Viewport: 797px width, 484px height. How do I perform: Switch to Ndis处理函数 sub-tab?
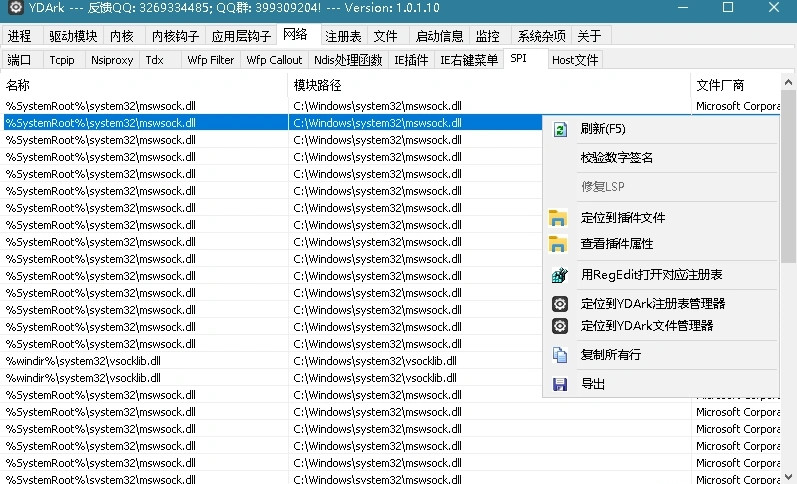[348, 60]
